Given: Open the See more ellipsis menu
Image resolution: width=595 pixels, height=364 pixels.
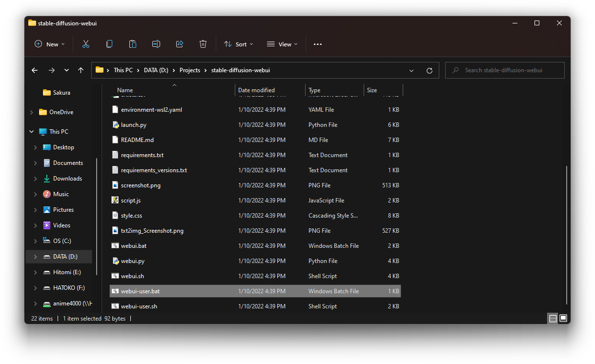Looking at the screenshot, I should coord(318,44).
